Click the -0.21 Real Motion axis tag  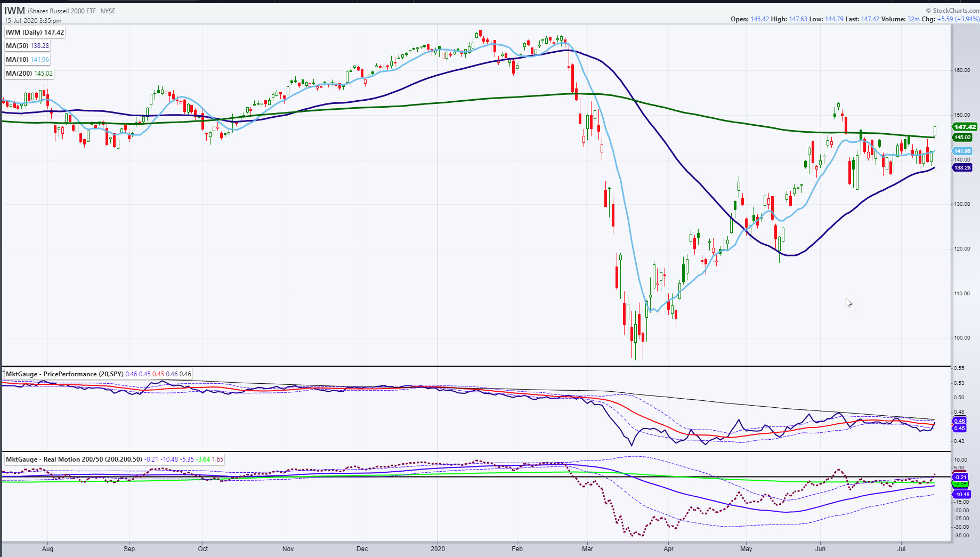(x=960, y=478)
